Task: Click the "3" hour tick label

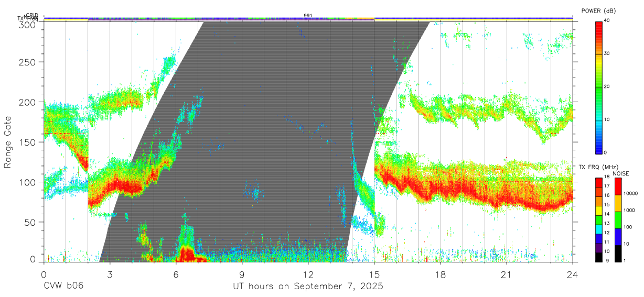Action: [x=110, y=274]
